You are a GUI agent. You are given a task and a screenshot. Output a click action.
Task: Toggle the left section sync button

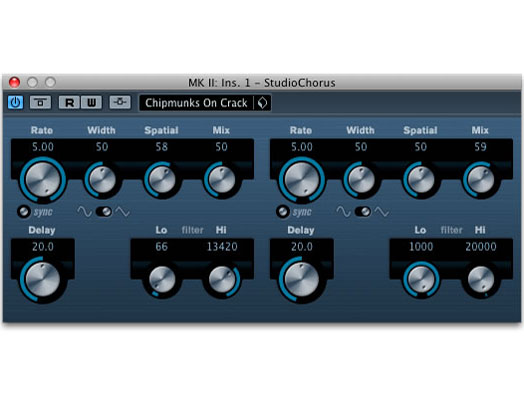pos(24,212)
